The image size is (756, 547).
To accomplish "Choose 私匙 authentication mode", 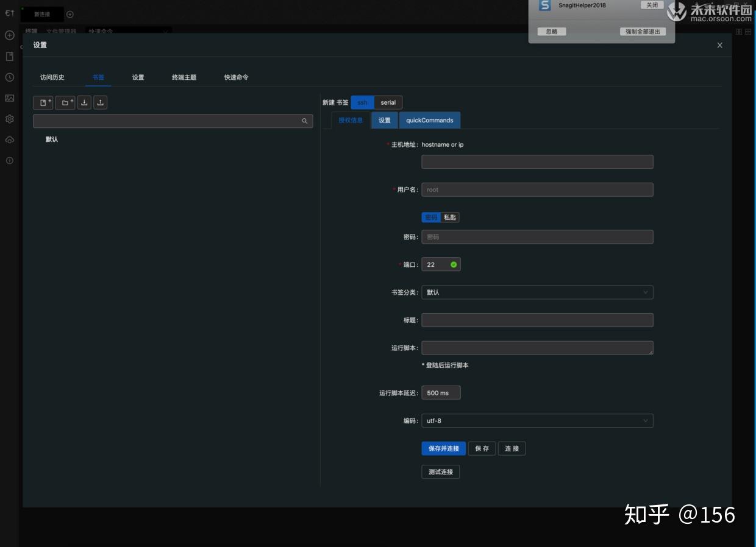I will (450, 217).
